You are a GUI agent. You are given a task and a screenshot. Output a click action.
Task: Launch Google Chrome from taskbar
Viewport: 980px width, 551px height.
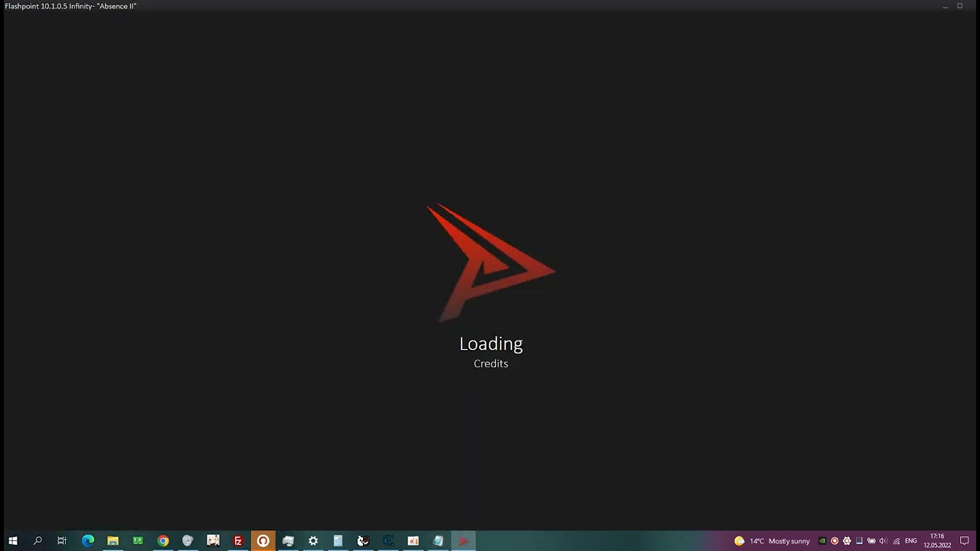[163, 541]
